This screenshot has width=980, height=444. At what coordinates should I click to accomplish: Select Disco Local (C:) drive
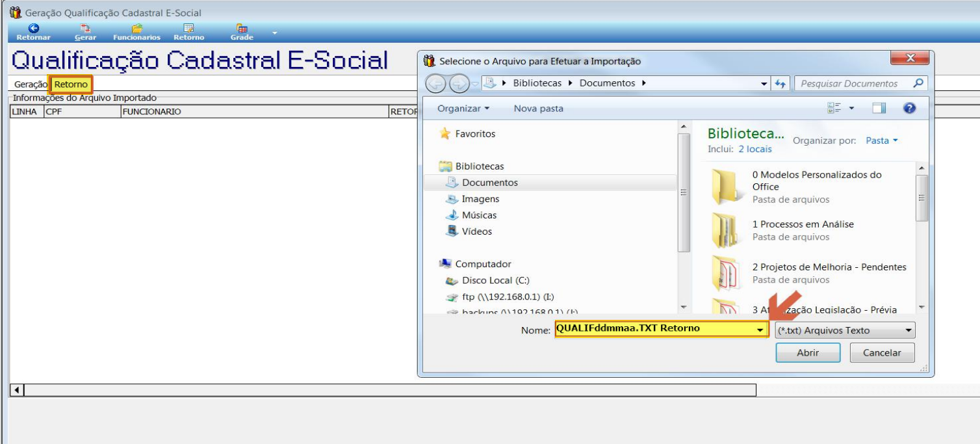(487, 281)
